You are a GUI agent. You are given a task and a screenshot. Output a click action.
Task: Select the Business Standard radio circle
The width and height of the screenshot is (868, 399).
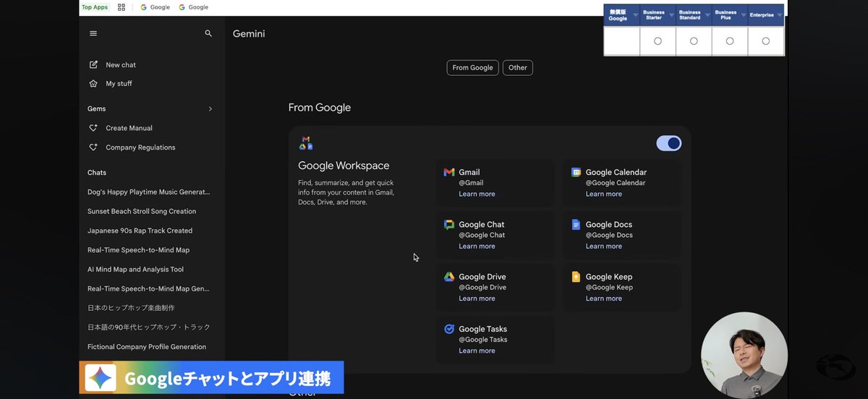click(x=694, y=41)
